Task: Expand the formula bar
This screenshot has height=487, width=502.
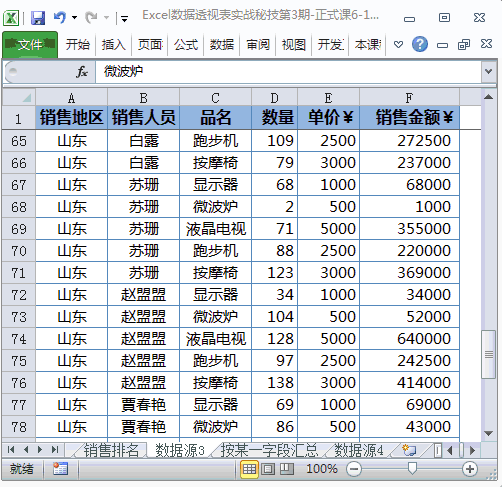Action: (489, 71)
